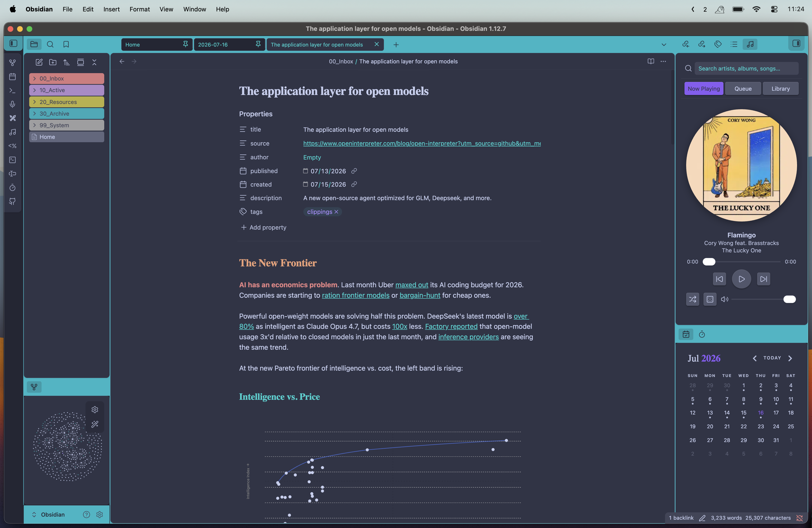
Task: Open backlinks panel in right sidebar
Action: click(686, 44)
